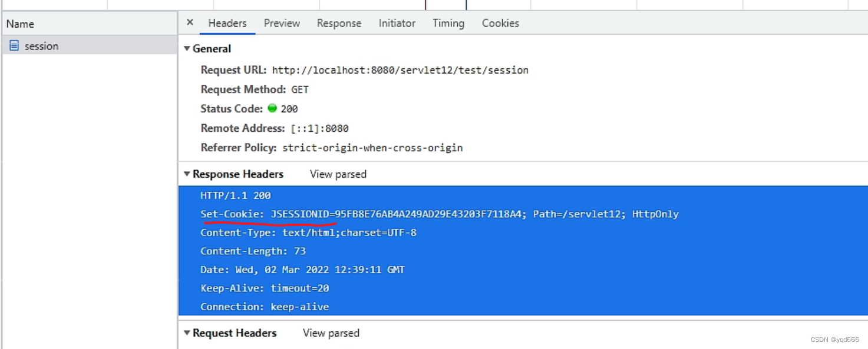The width and height of the screenshot is (868, 349).
Task: Click the Set-Cookie JSESSIONID header line
Action: [440, 214]
